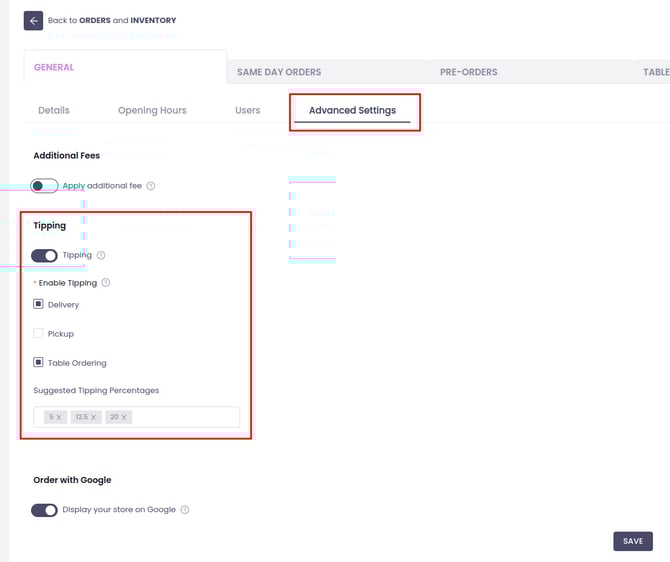Viewport: 670px width, 562px height.
Task: Turn off the Tipping toggle
Action: tap(44, 255)
